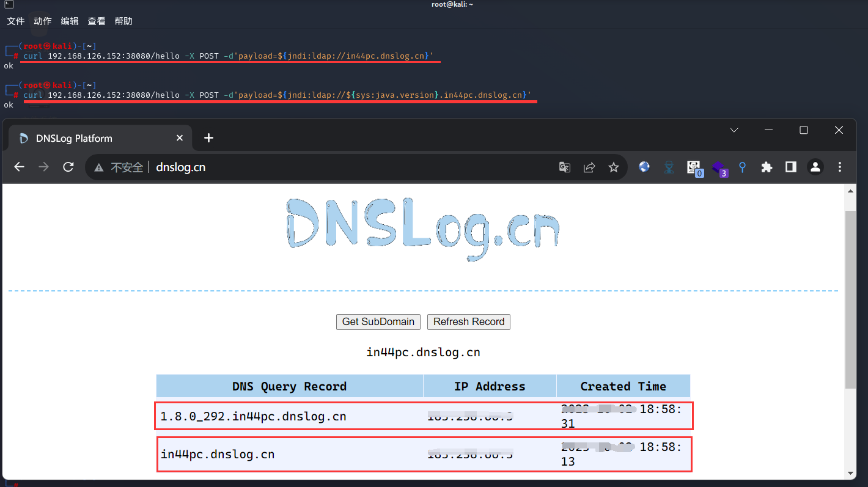Open the extensions puzzle piece menu
The width and height of the screenshot is (868, 487).
point(767,167)
